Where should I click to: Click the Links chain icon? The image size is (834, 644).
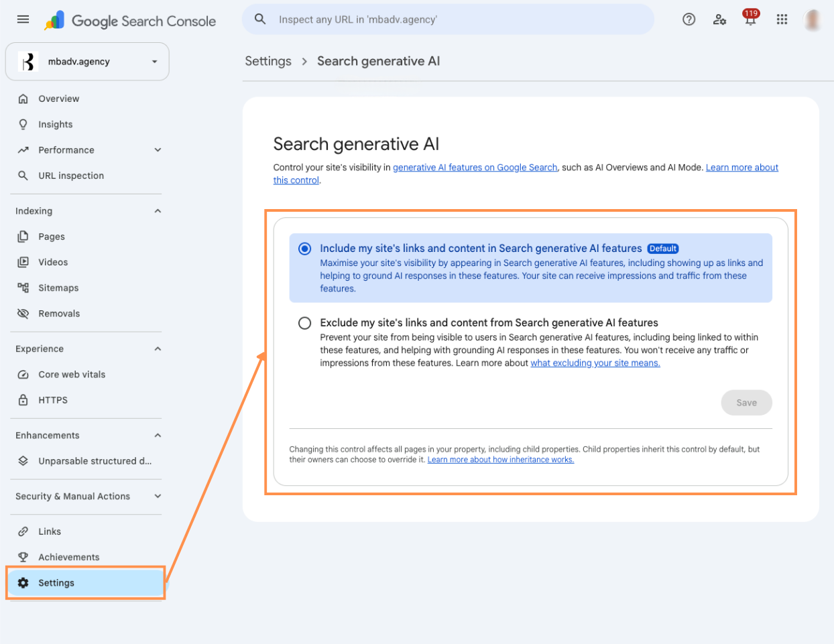click(23, 531)
